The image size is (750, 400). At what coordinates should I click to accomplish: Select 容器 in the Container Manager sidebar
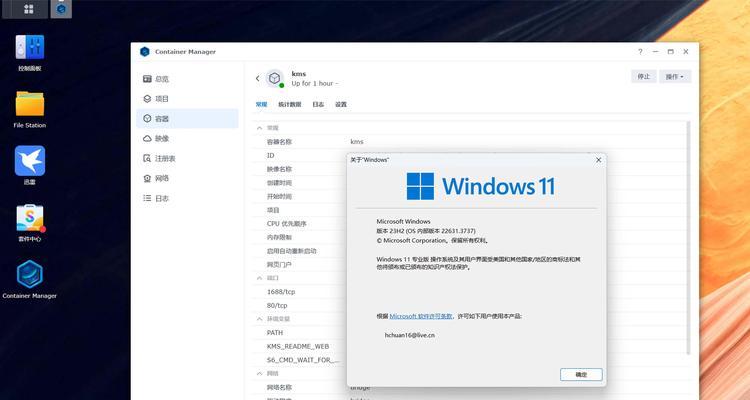[x=187, y=119]
